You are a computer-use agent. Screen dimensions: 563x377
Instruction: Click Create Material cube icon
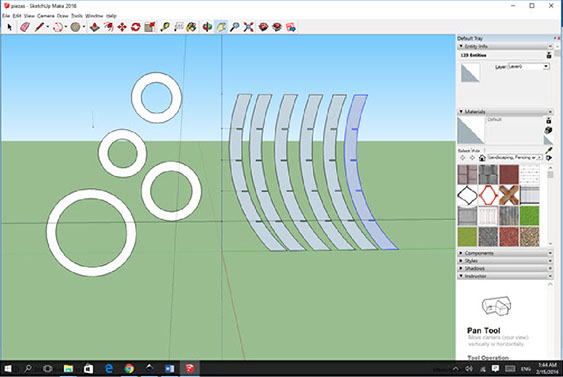click(548, 130)
